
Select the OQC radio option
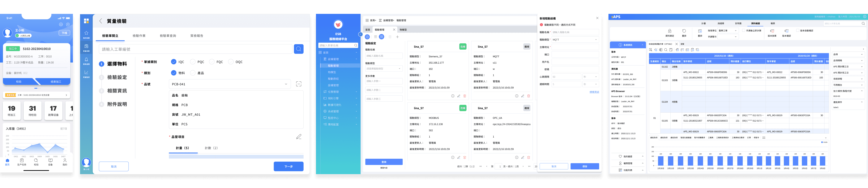tap(231, 62)
